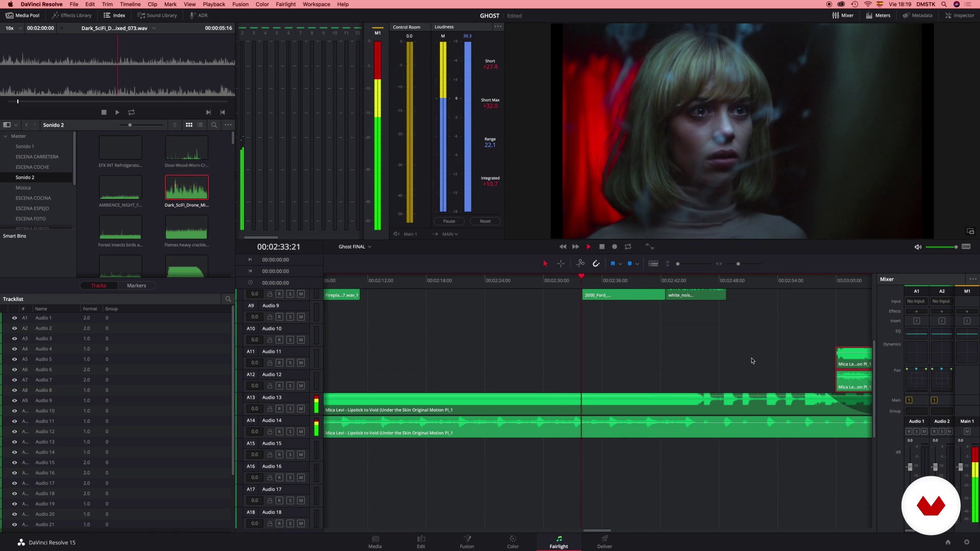Toggle the snapping link icon

point(596,264)
